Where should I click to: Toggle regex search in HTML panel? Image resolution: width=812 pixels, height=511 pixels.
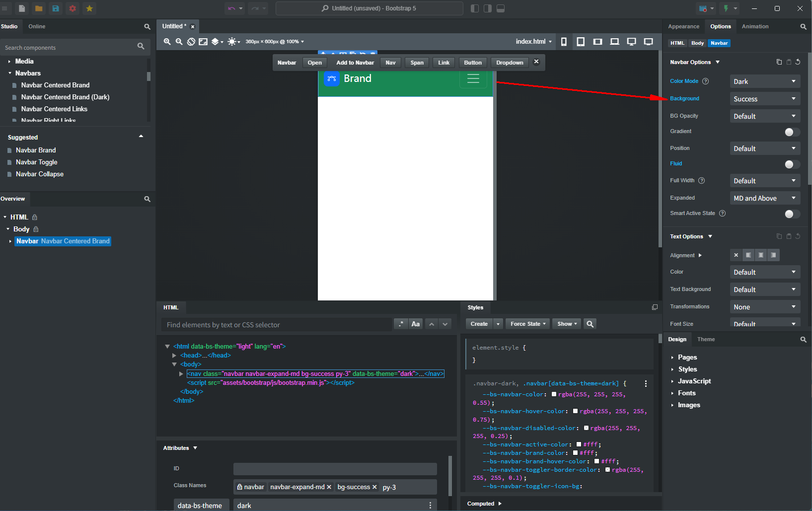pyautogui.click(x=401, y=324)
